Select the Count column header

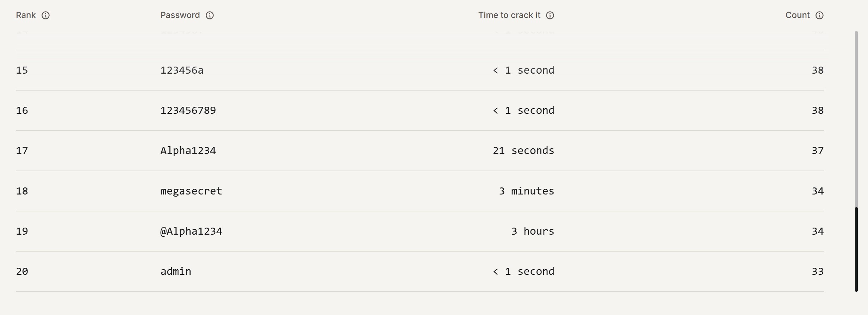click(798, 15)
